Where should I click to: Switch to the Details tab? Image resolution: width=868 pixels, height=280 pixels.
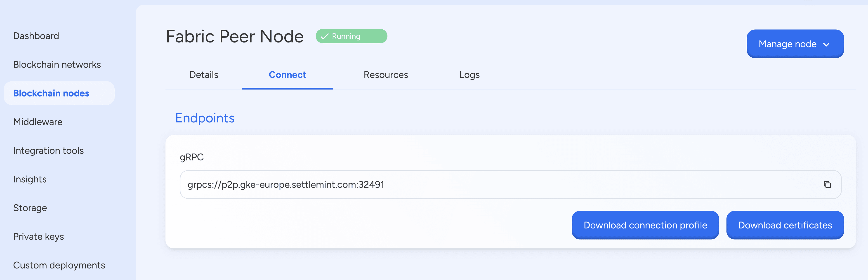[204, 75]
